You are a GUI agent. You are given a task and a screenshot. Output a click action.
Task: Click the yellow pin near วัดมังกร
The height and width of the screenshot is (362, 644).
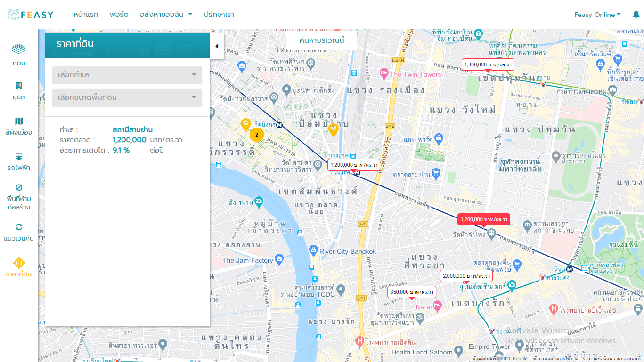click(245, 125)
